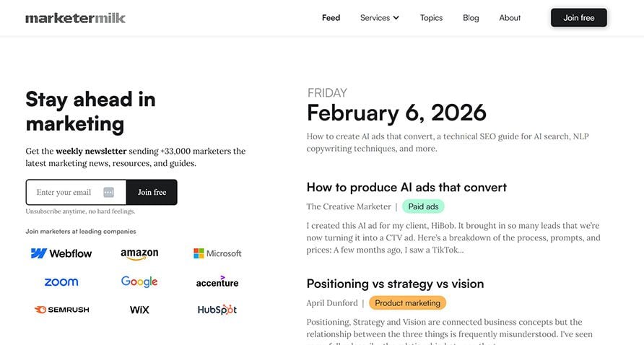The image size is (644, 345).
Task: Click the Semrush company logo
Action: pyautogui.click(x=61, y=310)
